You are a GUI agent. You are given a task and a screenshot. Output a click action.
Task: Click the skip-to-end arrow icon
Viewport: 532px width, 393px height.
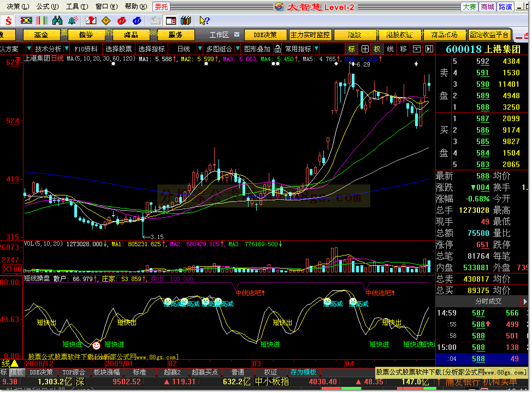[429, 49]
